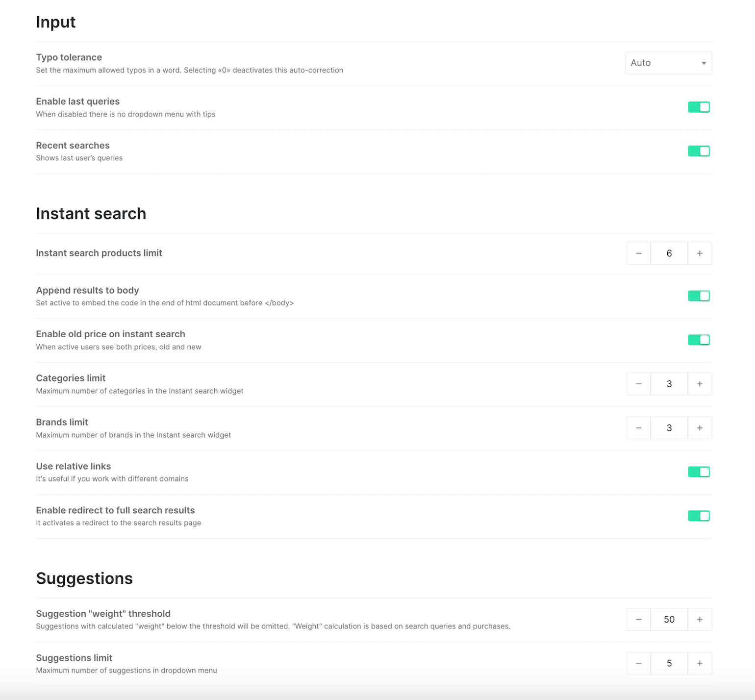
Task: Raise the Suggestion weight threshold with plus
Action: tap(700, 620)
